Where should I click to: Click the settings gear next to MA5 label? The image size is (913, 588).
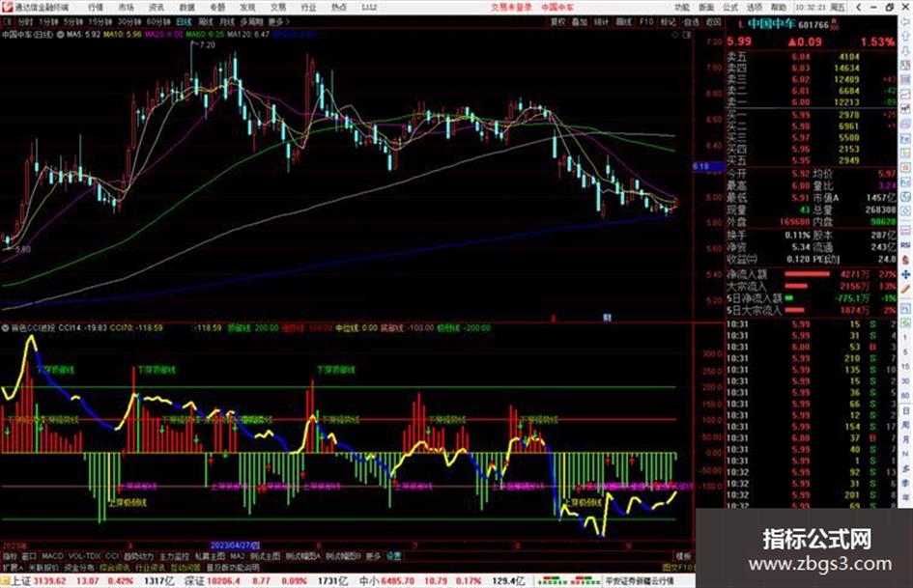pos(60,35)
